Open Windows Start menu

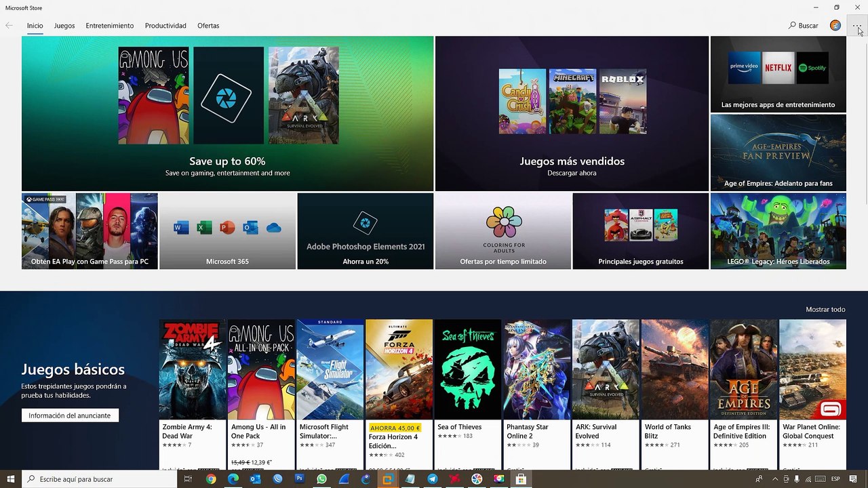(x=11, y=479)
